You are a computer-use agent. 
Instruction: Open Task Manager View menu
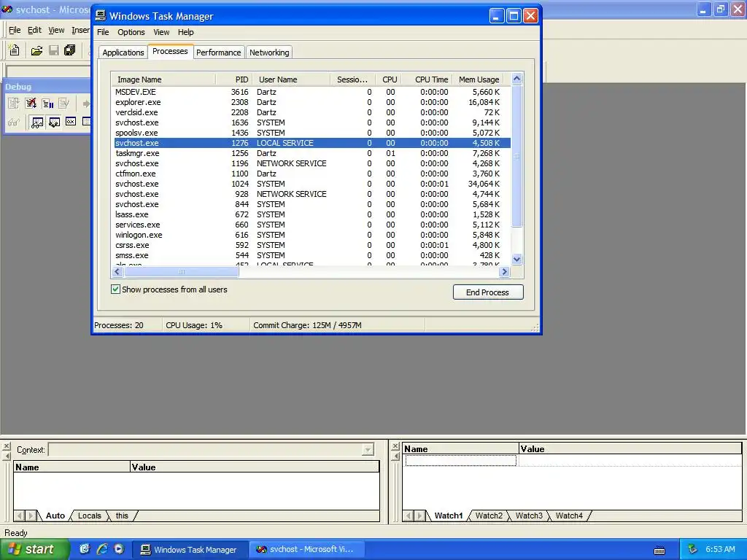pos(161,32)
